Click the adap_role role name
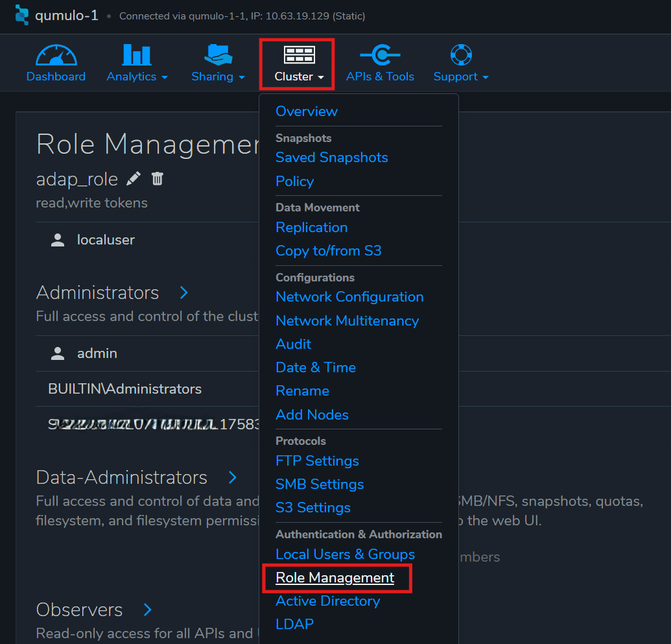The width and height of the screenshot is (671, 644). coord(77,180)
